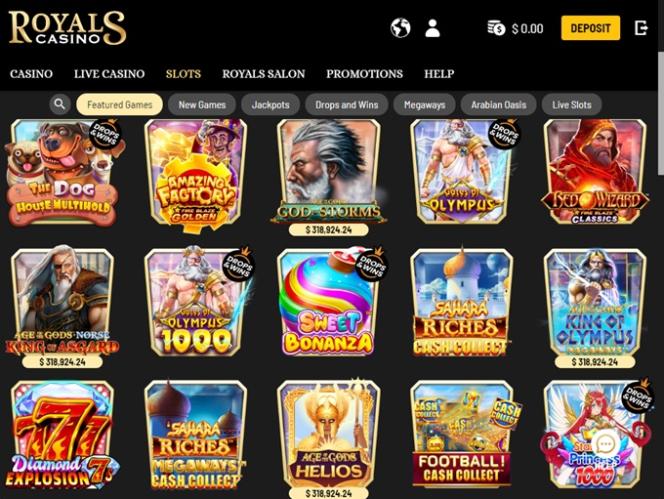Switch to the New Games filter
Screen dimensions: 664x499
coord(202,105)
